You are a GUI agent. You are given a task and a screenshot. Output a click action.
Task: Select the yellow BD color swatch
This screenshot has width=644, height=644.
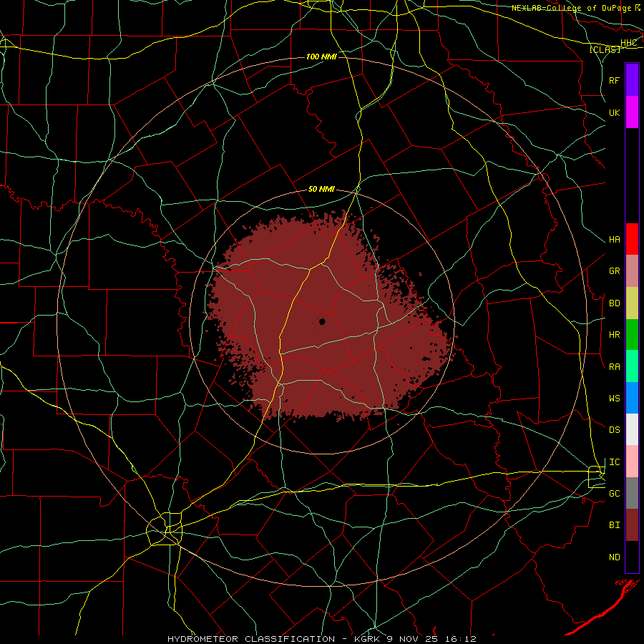pyautogui.click(x=632, y=303)
